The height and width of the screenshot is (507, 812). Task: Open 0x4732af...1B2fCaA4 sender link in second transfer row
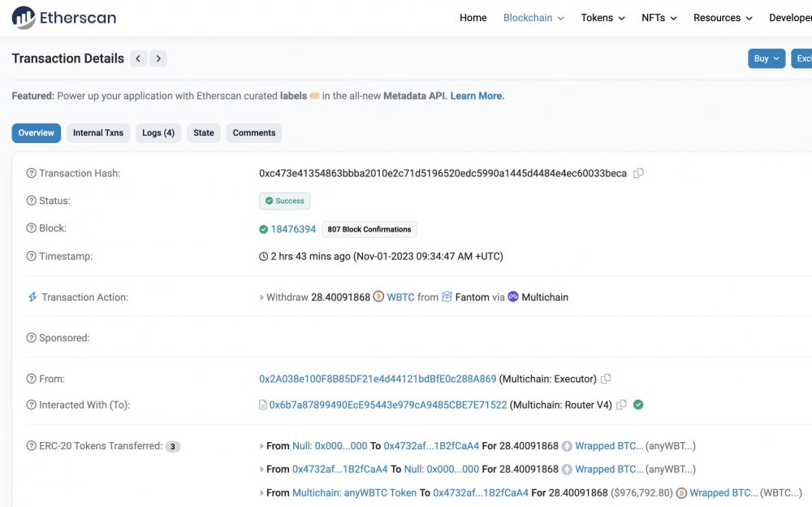point(339,469)
